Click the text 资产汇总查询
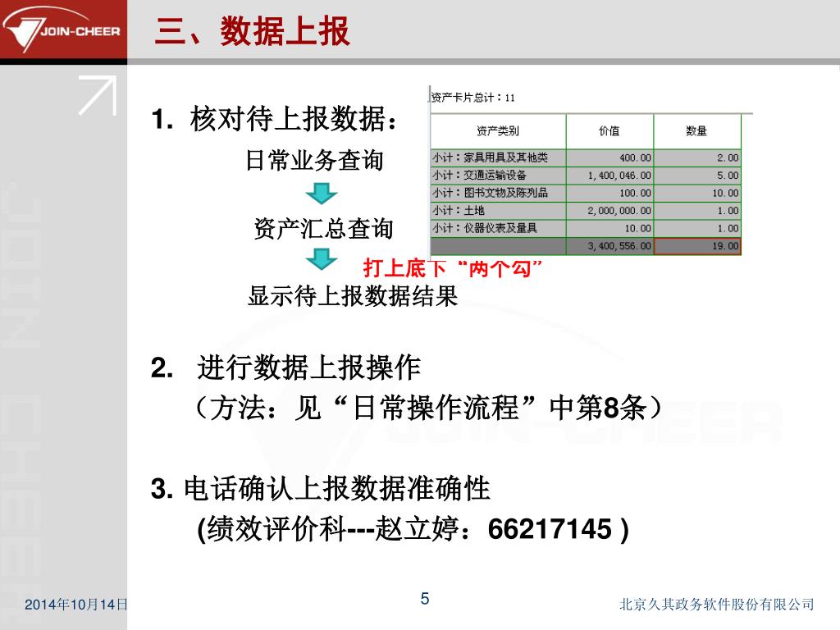Screen dimensions: 840x630 click(323, 229)
